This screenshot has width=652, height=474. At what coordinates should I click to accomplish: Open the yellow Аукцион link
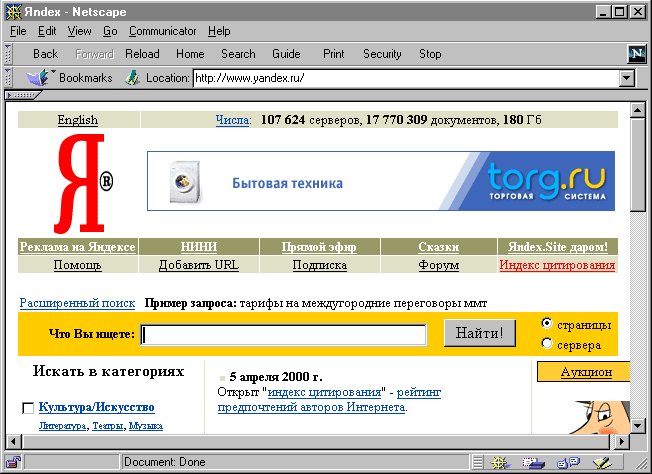pyautogui.click(x=586, y=372)
